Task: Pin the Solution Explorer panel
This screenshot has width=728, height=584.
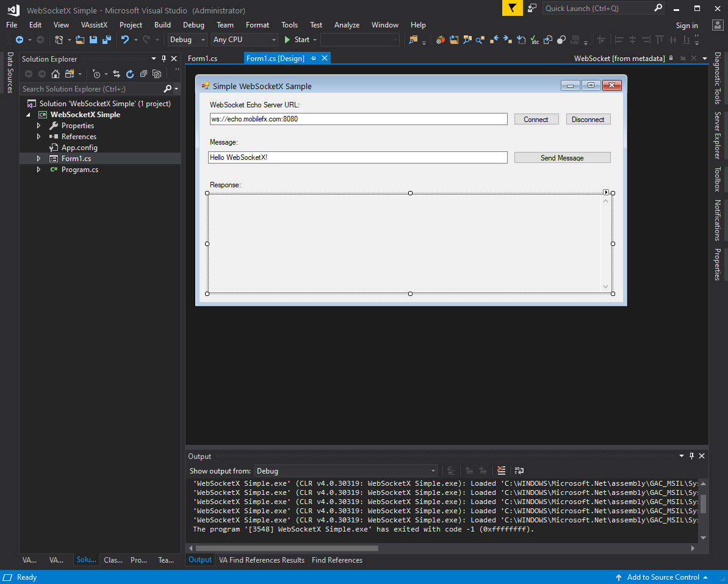Action: 164,59
